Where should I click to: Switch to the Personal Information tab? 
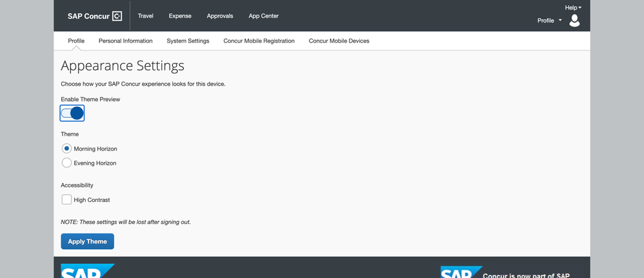(x=126, y=41)
